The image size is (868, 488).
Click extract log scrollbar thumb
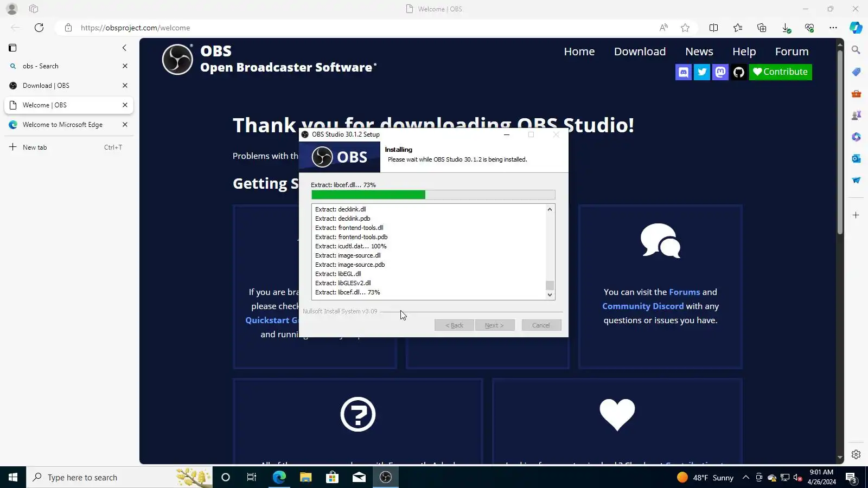550,285
